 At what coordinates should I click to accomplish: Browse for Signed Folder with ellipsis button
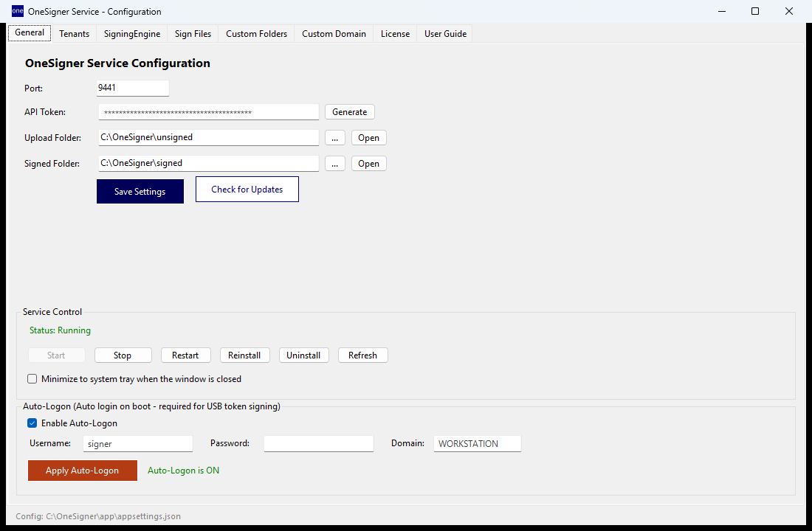(x=335, y=164)
